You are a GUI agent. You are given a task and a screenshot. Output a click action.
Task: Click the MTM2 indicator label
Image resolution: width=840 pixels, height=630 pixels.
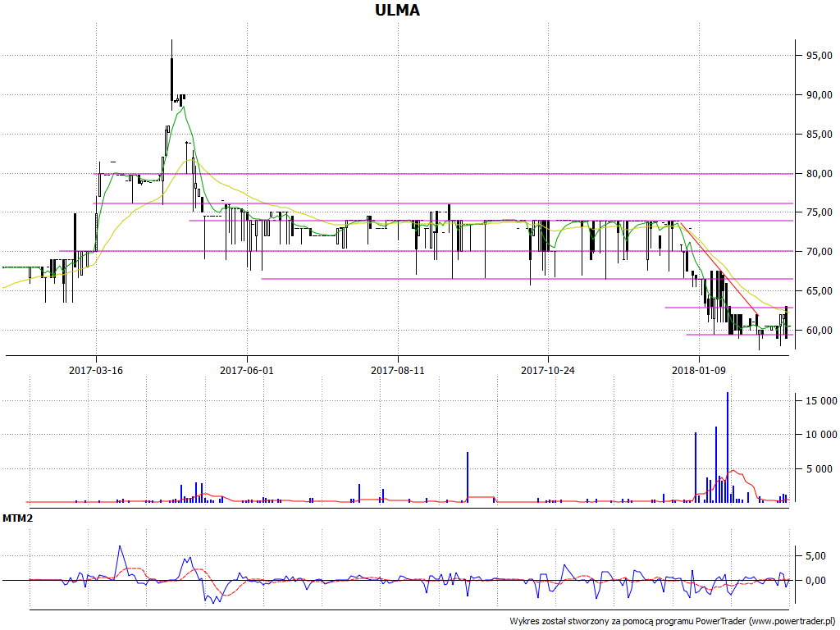point(17,518)
